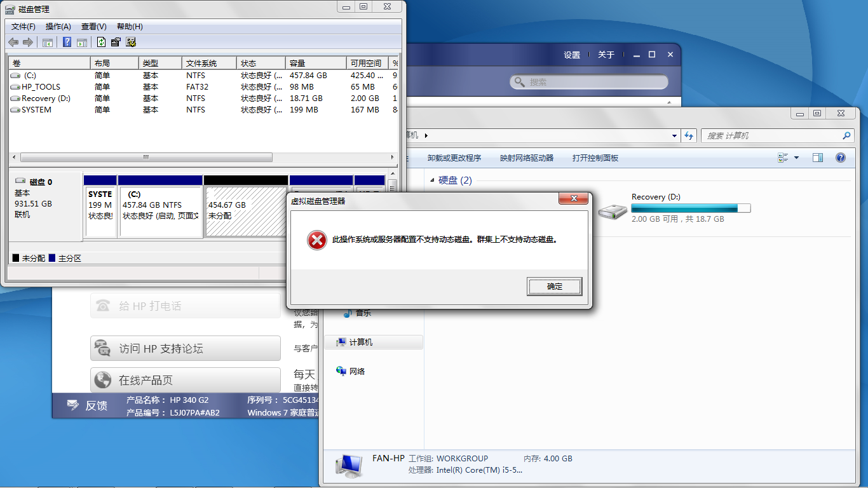Click the 反馈 feedback button
The image size is (868, 488).
pos(88,405)
